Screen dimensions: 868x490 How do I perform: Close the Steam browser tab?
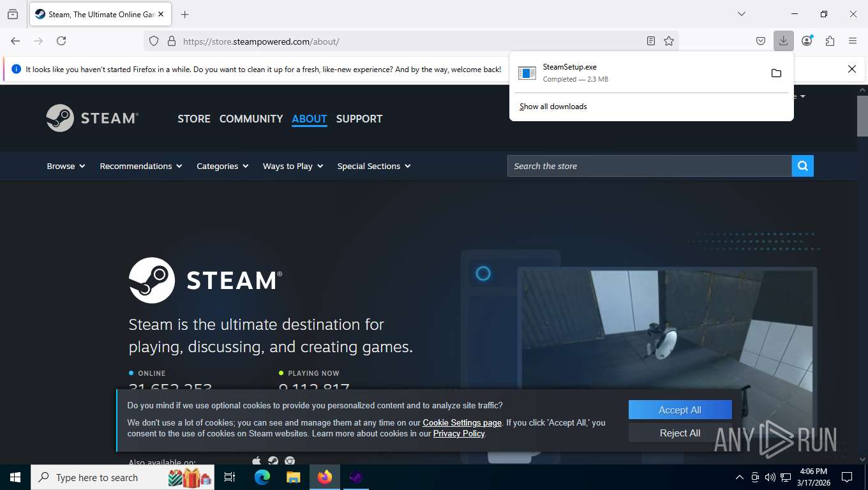click(x=161, y=14)
